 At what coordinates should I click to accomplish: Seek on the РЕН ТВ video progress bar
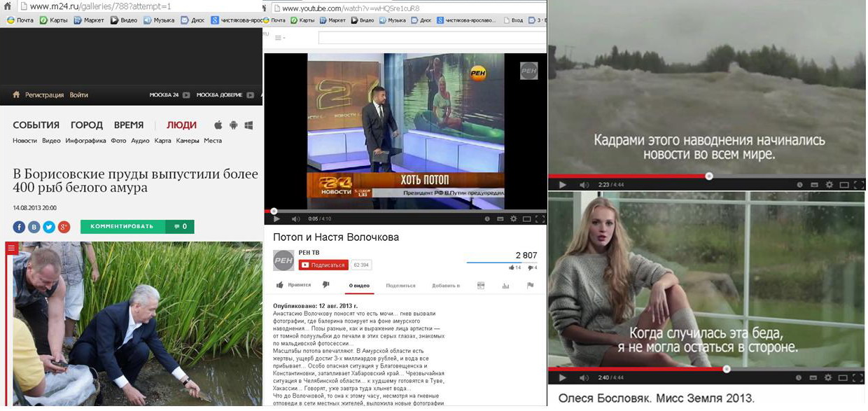coord(405,210)
